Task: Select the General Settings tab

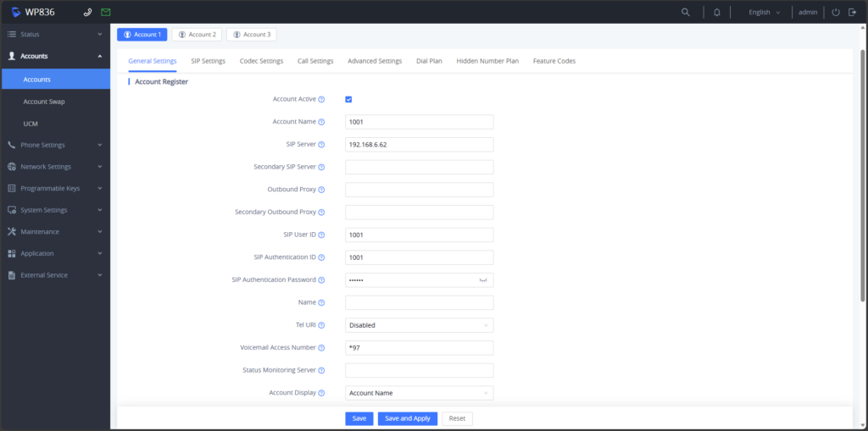Action: [153, 61]
